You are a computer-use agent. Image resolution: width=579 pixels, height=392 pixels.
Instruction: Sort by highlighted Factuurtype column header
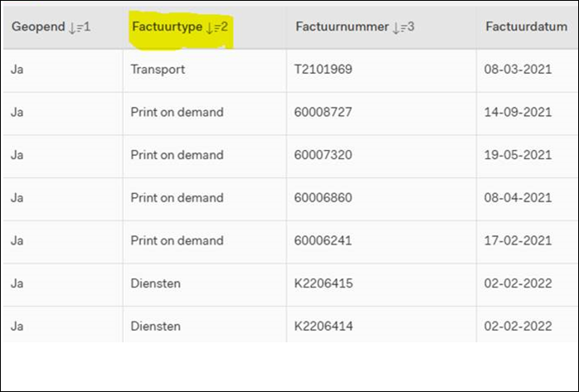[x=167, y=27]
